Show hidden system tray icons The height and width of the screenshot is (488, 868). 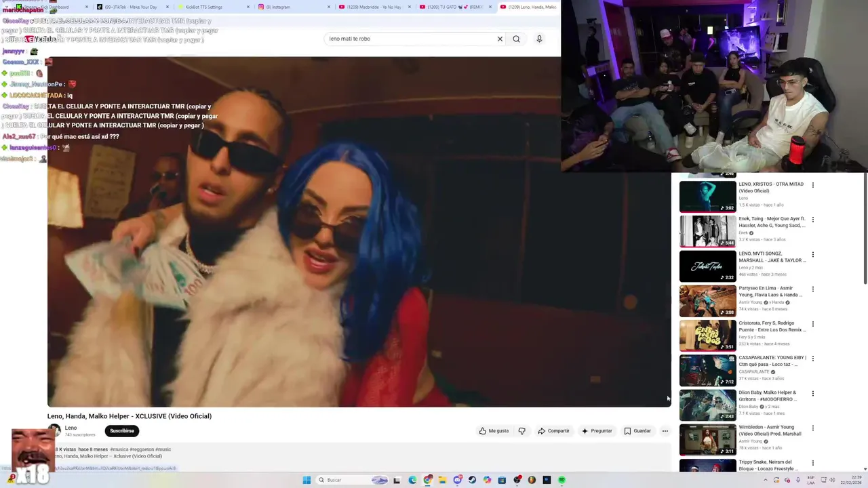pos(766,480)
